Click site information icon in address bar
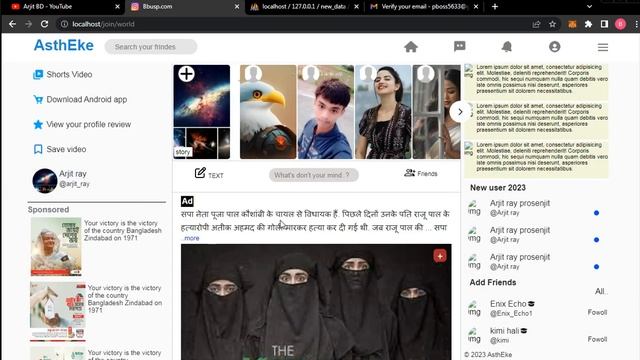This screenshot has width=640, height=360. (64, 24)
